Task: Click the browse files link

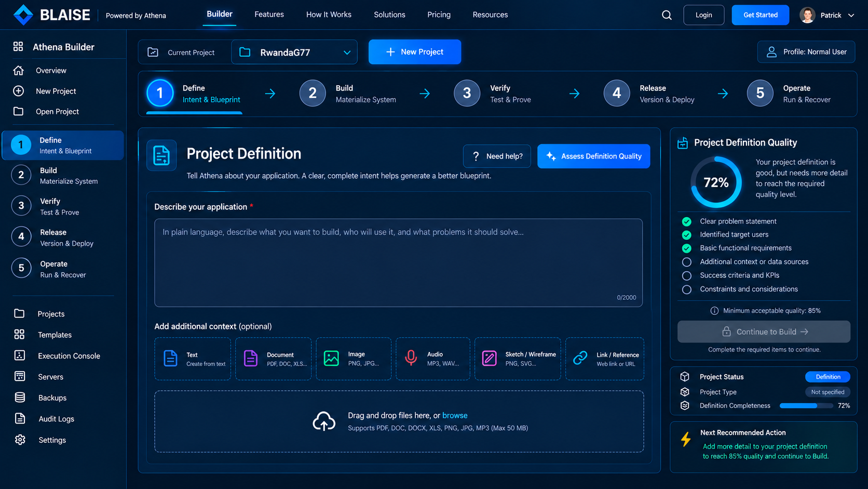Action: (x=455, y=415)
